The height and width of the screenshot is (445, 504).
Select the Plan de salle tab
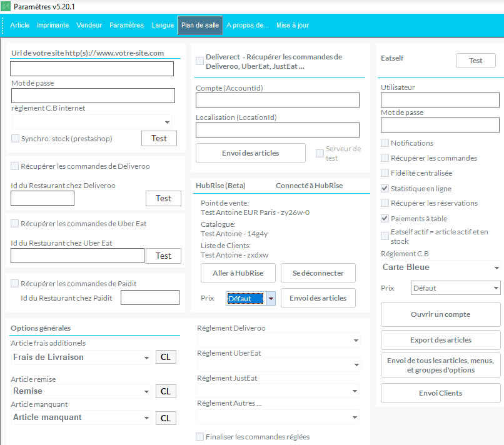[200, 25]
